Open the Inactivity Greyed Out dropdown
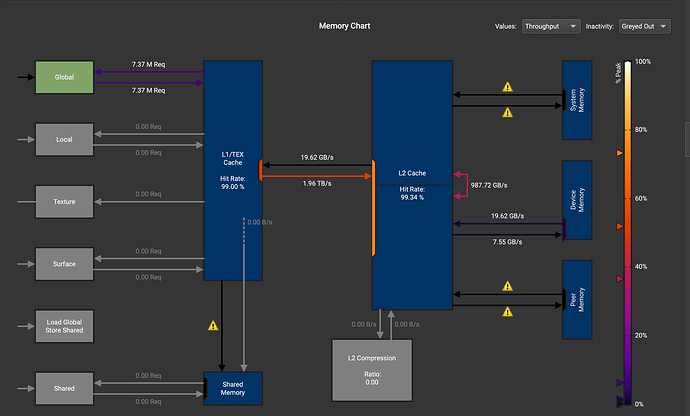Viewport: 690px width, 416px height. [645, 26]
